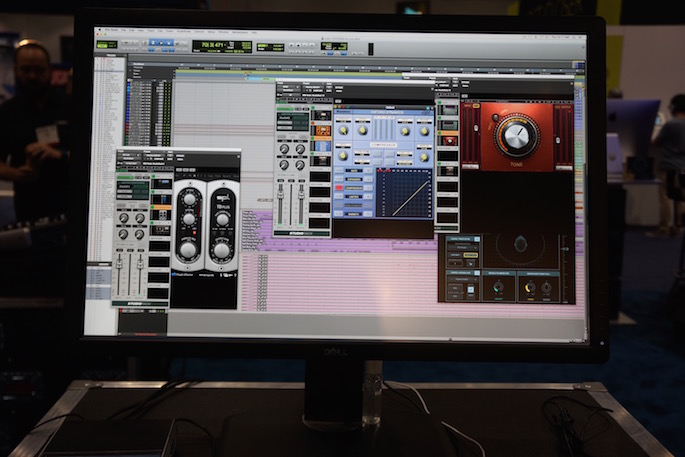Open the Window menu
Viewport: 685px width, 457px height.
[223, 32]
